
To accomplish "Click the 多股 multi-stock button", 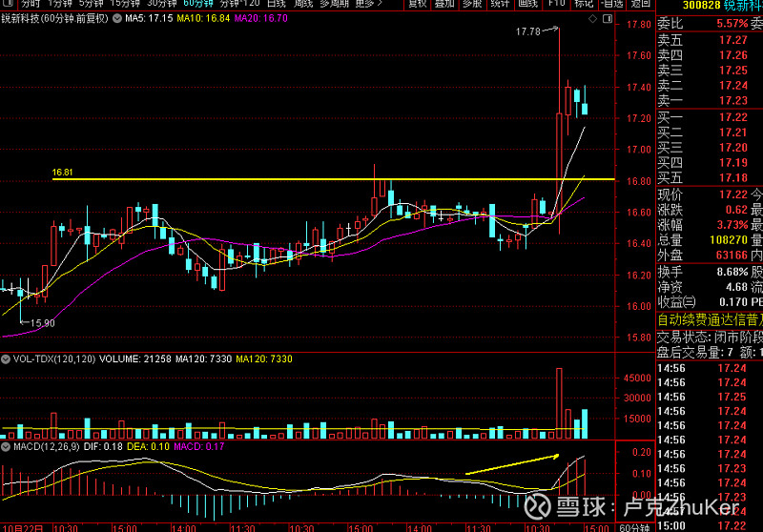I will tap(471, 4).
